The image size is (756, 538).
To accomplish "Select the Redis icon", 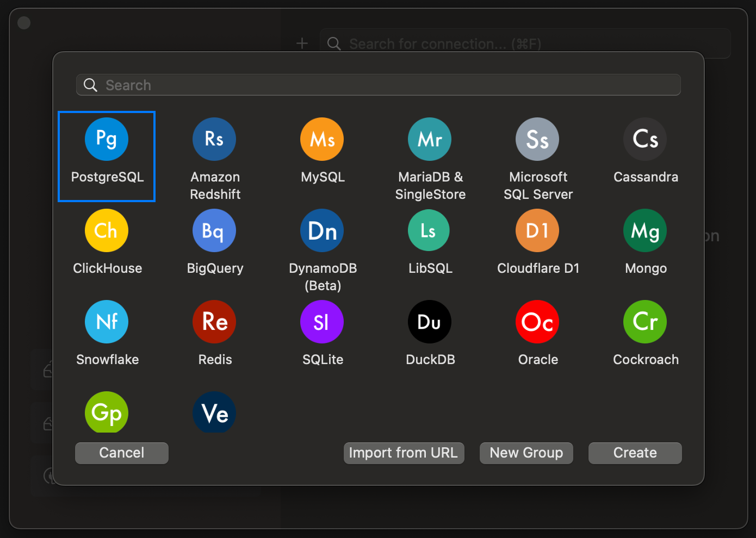I will 214,322.
